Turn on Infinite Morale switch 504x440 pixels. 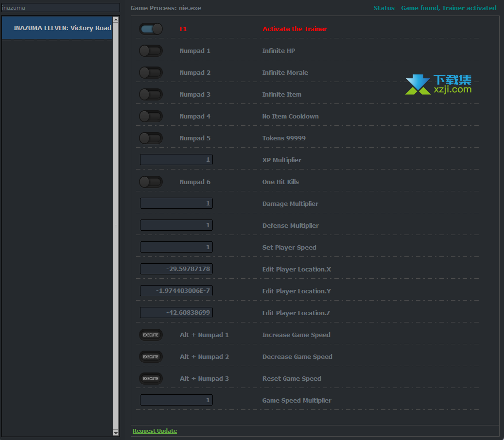coord(151,73)
